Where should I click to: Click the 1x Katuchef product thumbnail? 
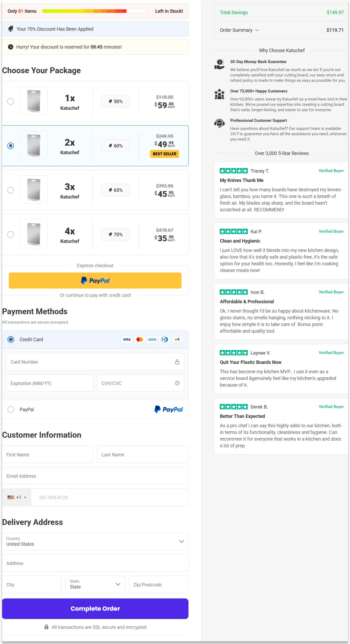[34, 101]
